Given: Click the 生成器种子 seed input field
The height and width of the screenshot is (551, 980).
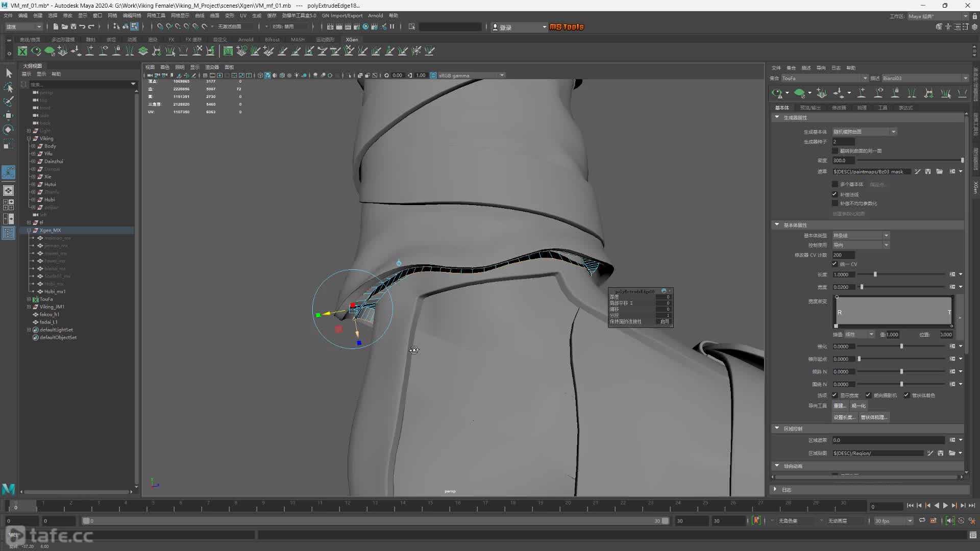Looking at the screenshot, I should tap(843, 141).
